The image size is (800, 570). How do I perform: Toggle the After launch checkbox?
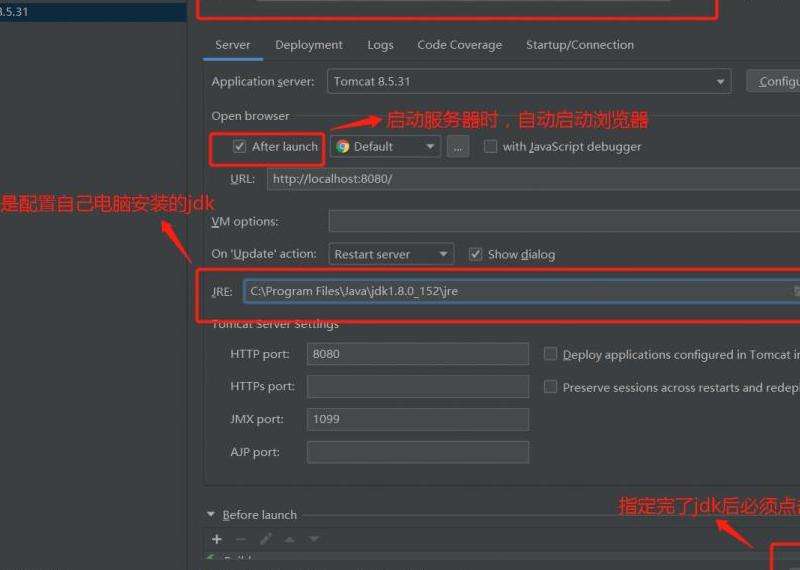pos(239,147)
